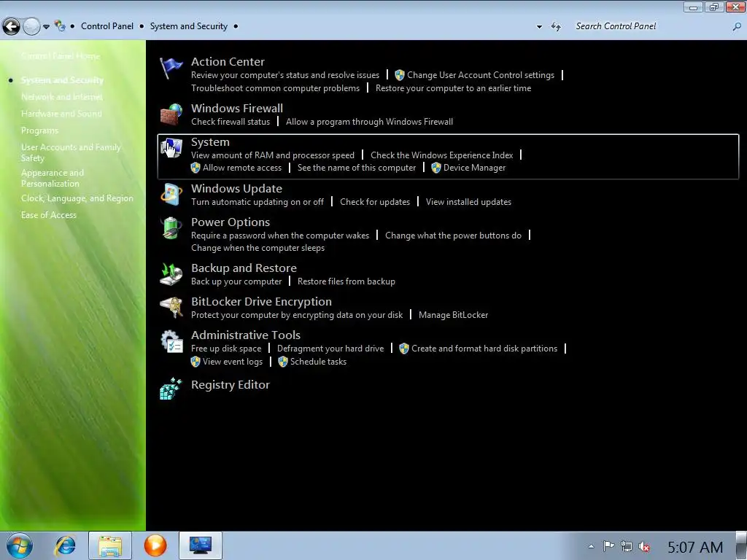This screenshot has width=747, height=560.
Task: Click View amount of RAM and processor speed
Action: pyautogui.click(x=273, y=155)
